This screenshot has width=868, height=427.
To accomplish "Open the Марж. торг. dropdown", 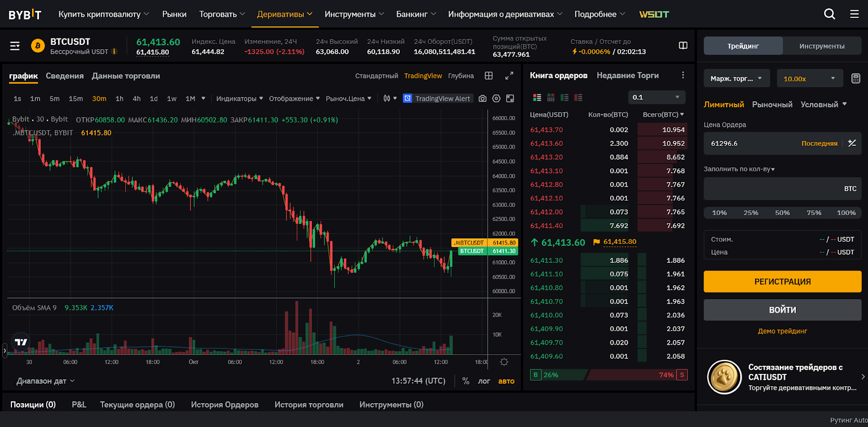I will tap(737, 79).
